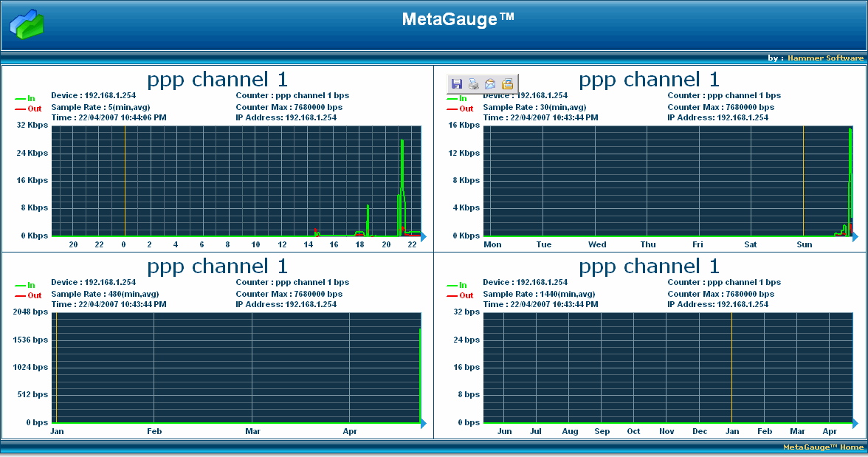Click the blue arrow on the 1440-minute graph
The width and height of the screenshot is (868, 457).
pos(855,424)
